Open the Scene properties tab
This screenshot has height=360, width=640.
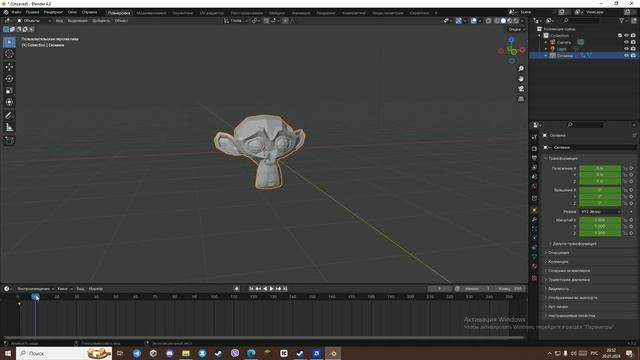(x=534, y=177)
